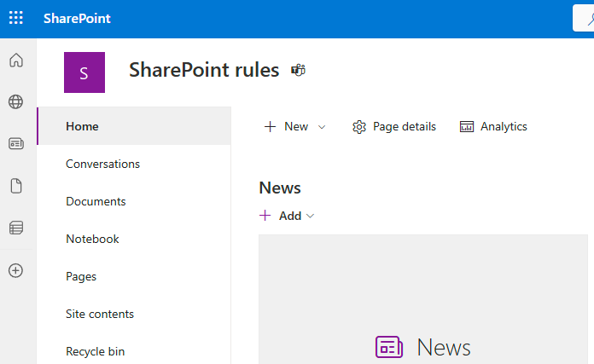Click the SharePoint rules site title
594x364 pixels.
pos(204,71)
